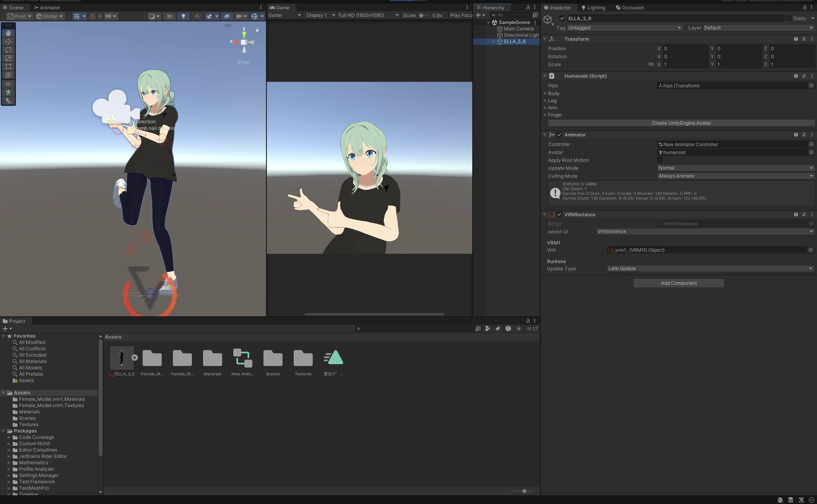
Task: Select the Hand tool in Scene view
Action: pyautogui.click(x=8, y=33)
